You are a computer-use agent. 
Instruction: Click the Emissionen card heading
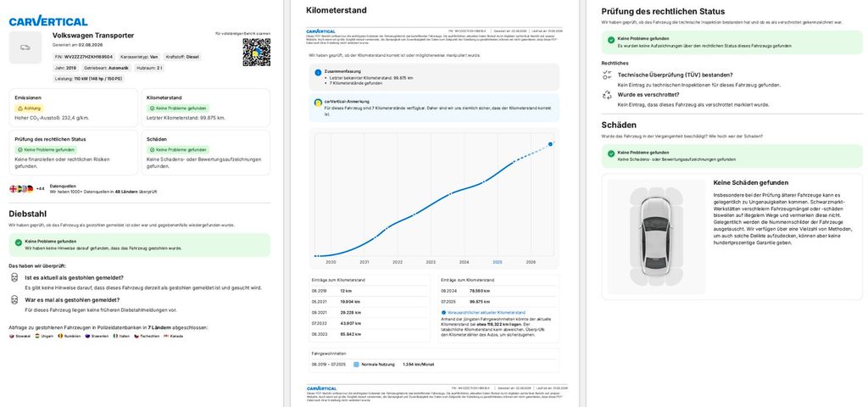point(28,98)
